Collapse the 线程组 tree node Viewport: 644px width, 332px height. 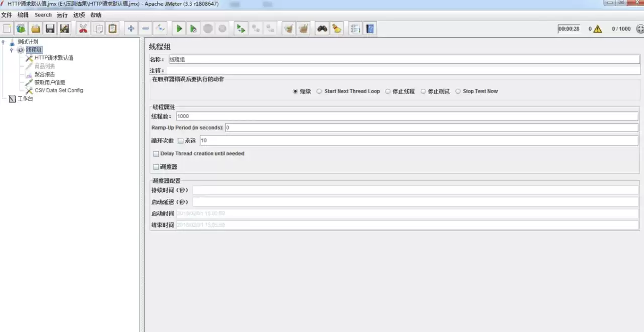[x=12, y=50]
